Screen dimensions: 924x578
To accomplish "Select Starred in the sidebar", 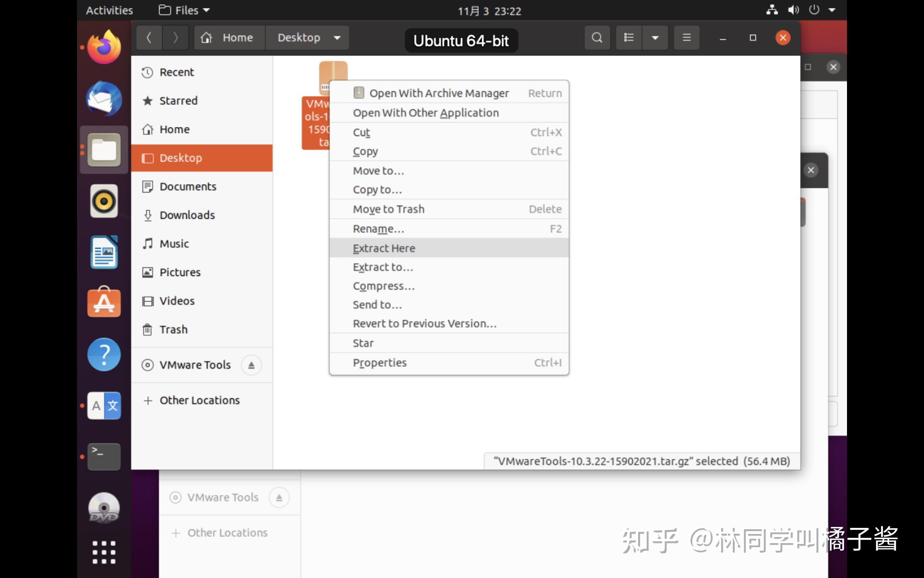I will 201,101.
